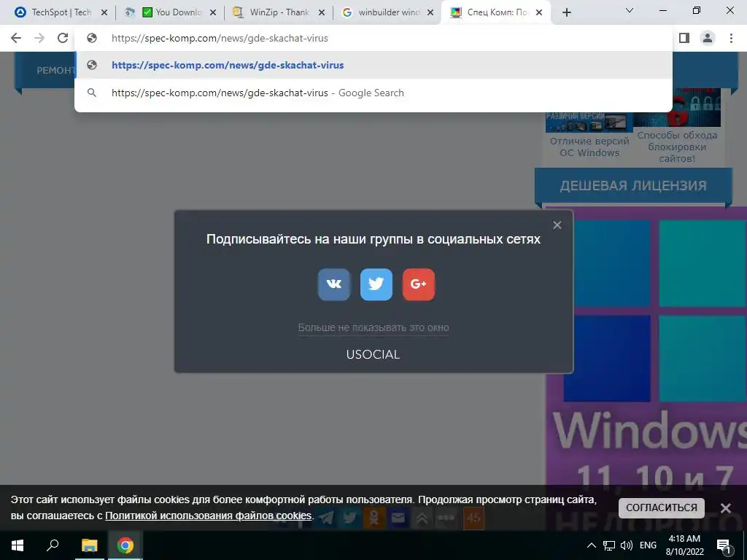Open the Chrome profile avatar menu
Viewport: 747px width, 560px height.
708,38
